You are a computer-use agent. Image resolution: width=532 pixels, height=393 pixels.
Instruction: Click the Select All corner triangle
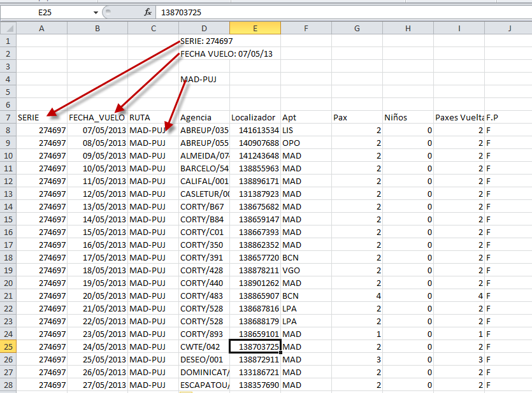[x=8, y=28]
